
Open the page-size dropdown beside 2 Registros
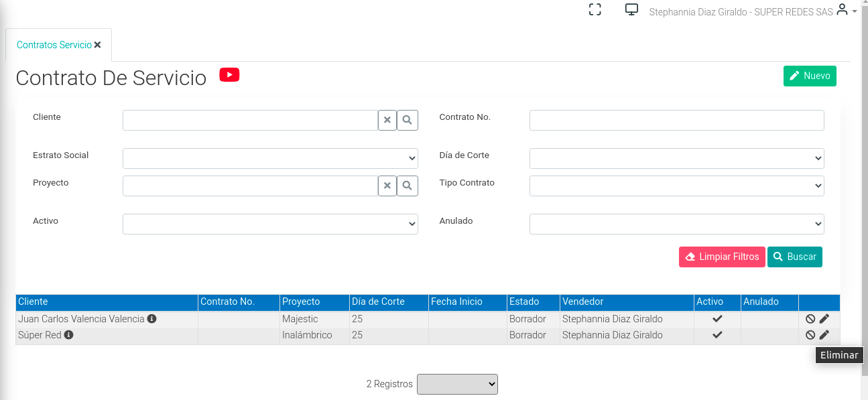pyautogui.click(x=457, y=384)
